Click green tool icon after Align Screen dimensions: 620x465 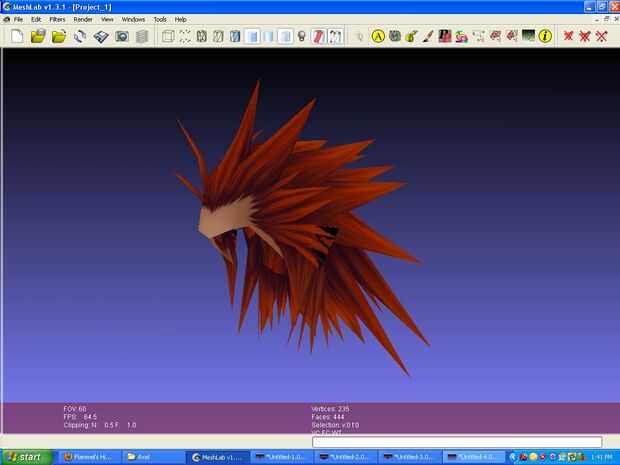pos(395,36)
